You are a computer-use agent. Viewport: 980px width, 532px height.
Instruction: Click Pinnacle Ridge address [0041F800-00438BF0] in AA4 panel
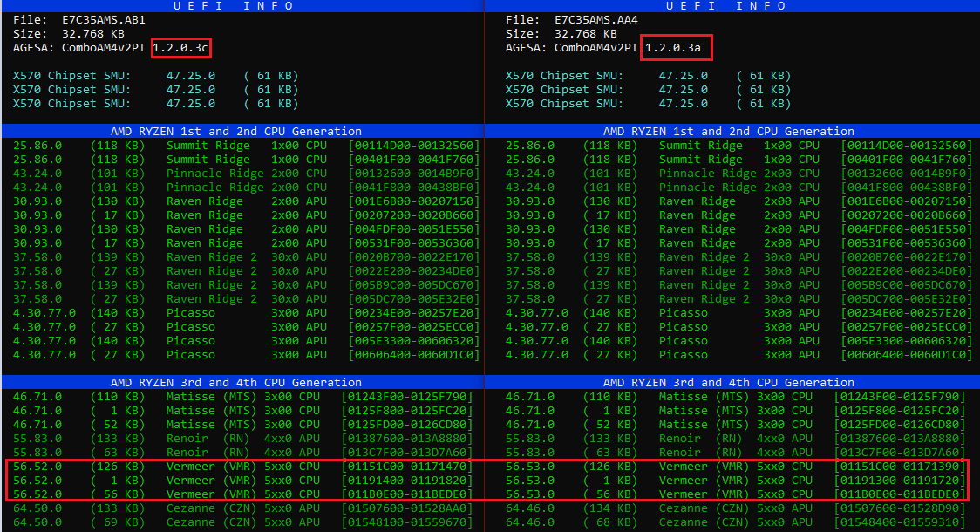pyautogui.click(x=906, y=187)
